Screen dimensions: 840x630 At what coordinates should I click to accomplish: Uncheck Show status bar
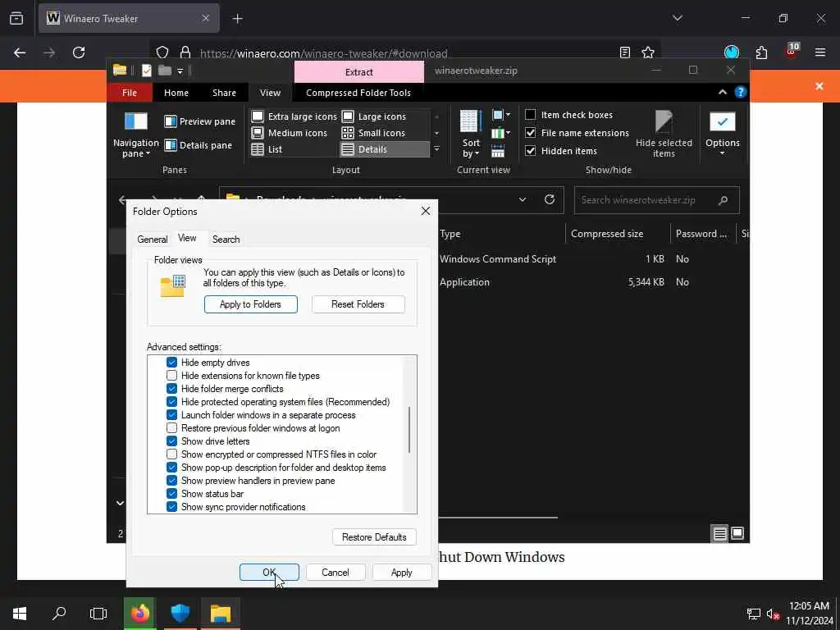tap(172, 494)
